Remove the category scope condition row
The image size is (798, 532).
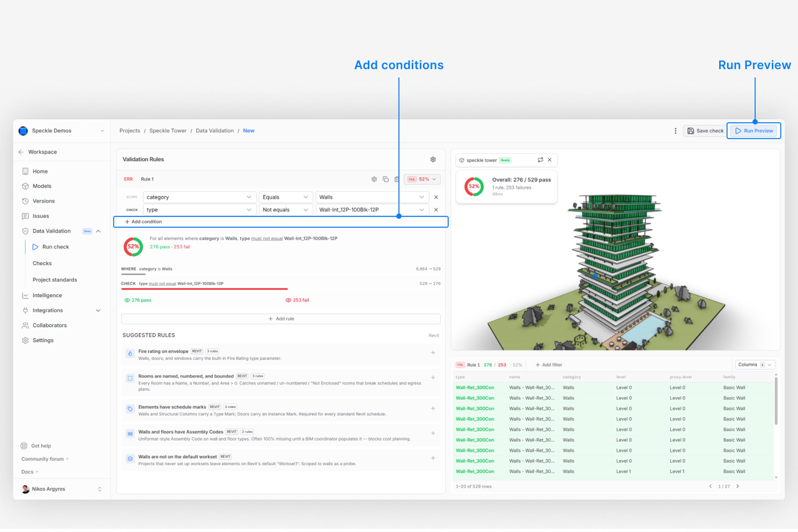tap(436, 197)
